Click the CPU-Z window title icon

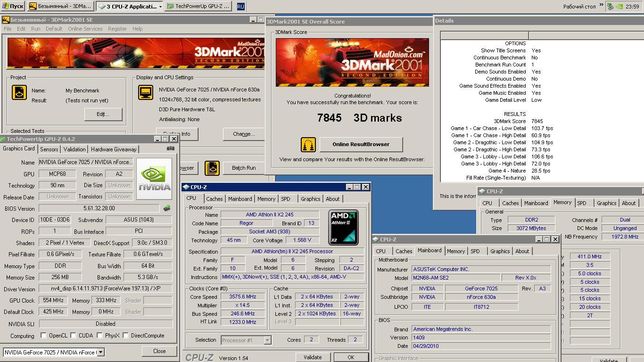[187, 187]
